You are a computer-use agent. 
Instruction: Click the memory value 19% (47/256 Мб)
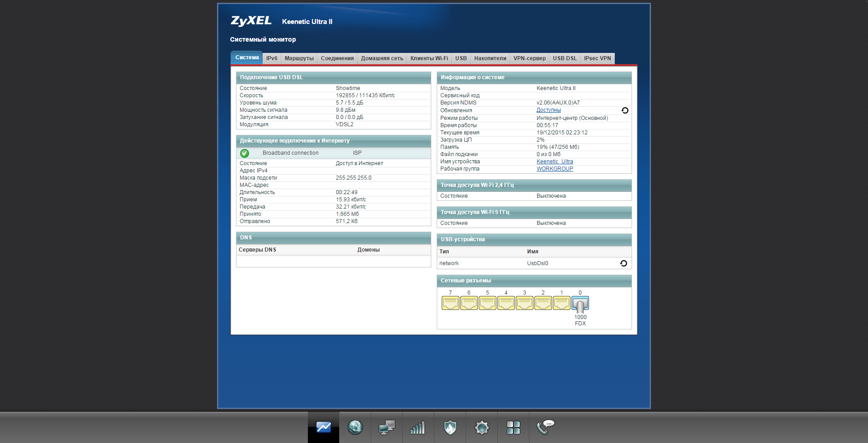point(558,147)
